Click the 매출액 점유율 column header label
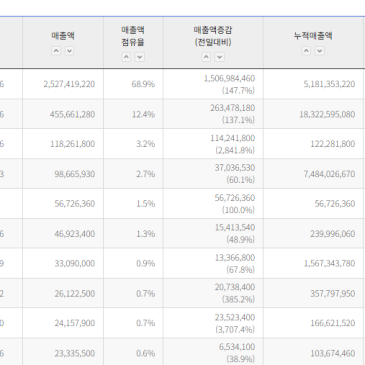This screenshot has width=365, height=365. point(133,36)
